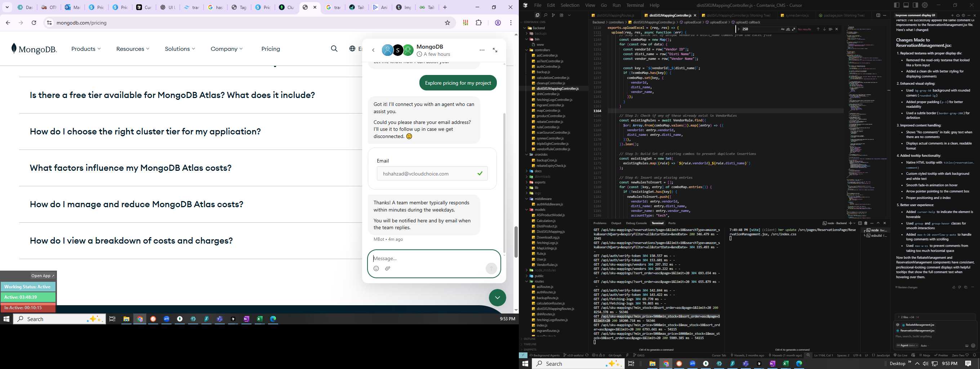Kill terminal trash icon in panel
Viewport: 980px width, 369px height.
pos(866,223)
